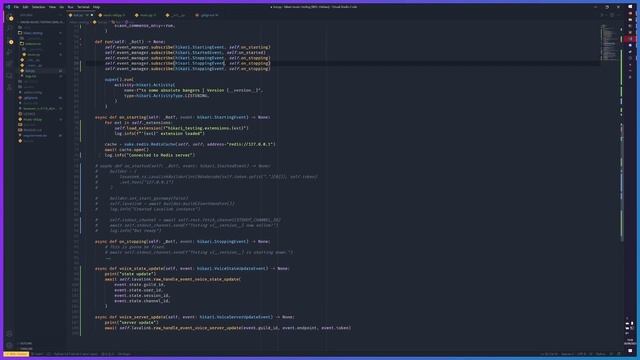The height and width of the screenshot is (360, 640).
Task: Switch to the __init__.py editor tab
Action: [177, 15]
